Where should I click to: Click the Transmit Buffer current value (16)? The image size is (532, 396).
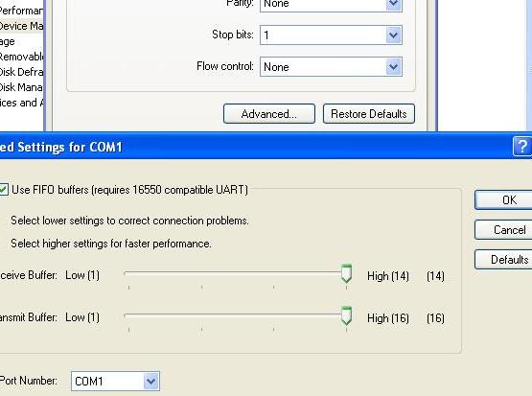[x=435, y=318]
